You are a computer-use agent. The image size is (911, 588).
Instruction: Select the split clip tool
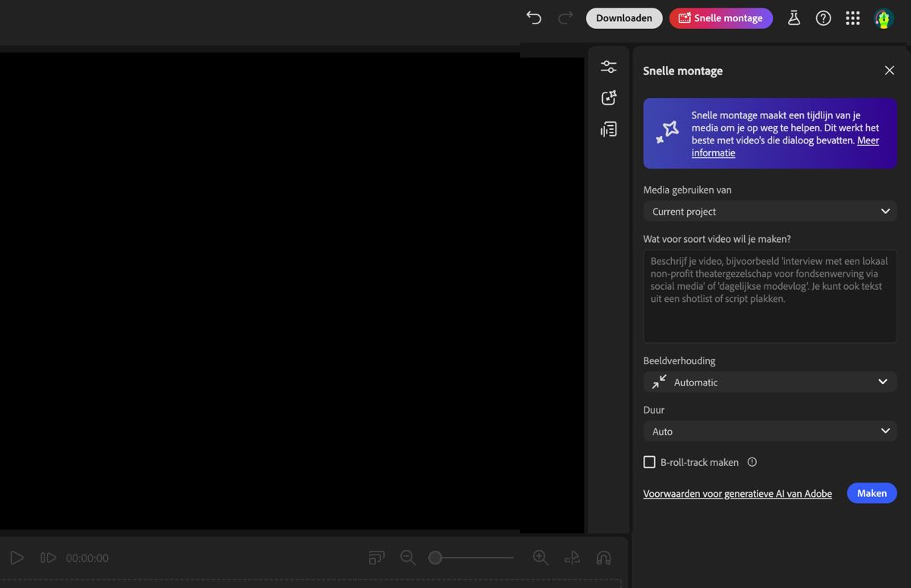click(572, 557)
